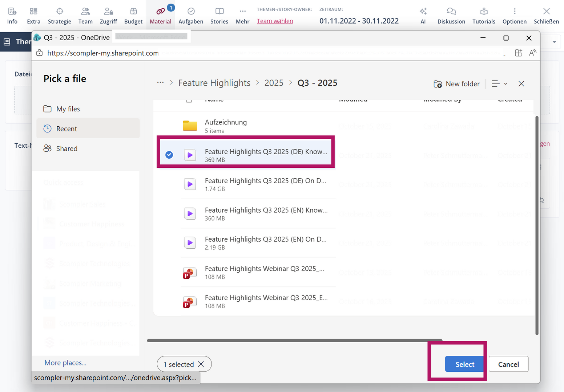Expand the view options dropdown
The image size is (564, 392).
[x=500, y=84]
